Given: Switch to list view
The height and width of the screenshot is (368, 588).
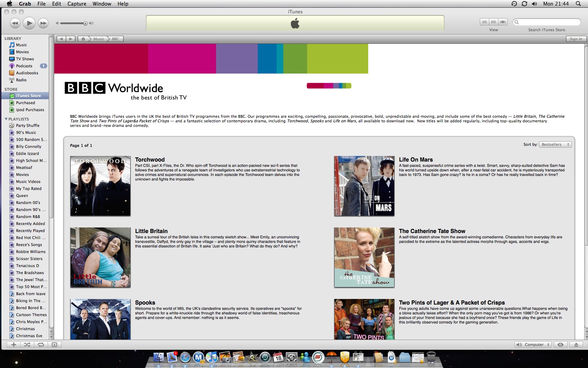Looking at the screenshot, I should coord(484,22).
